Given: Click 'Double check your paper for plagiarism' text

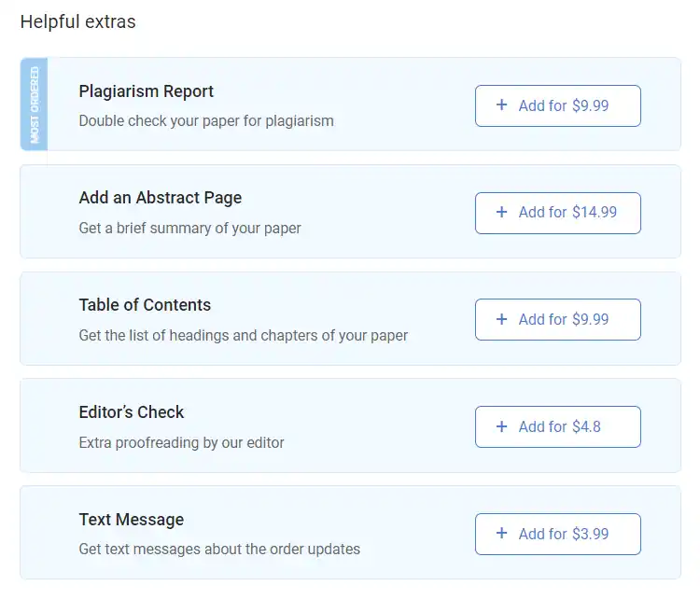Looking at the screenshot, I should coord(206,121).
